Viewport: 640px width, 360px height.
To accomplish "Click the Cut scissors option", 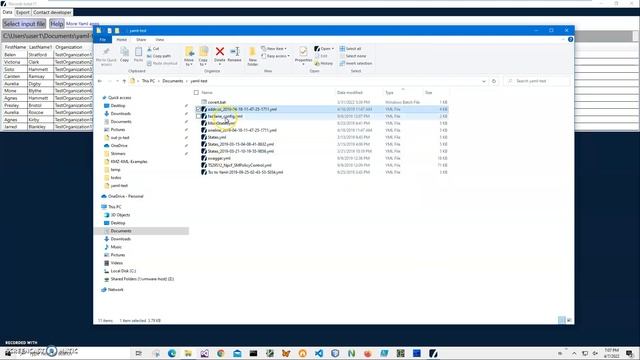I will (153, 49).
